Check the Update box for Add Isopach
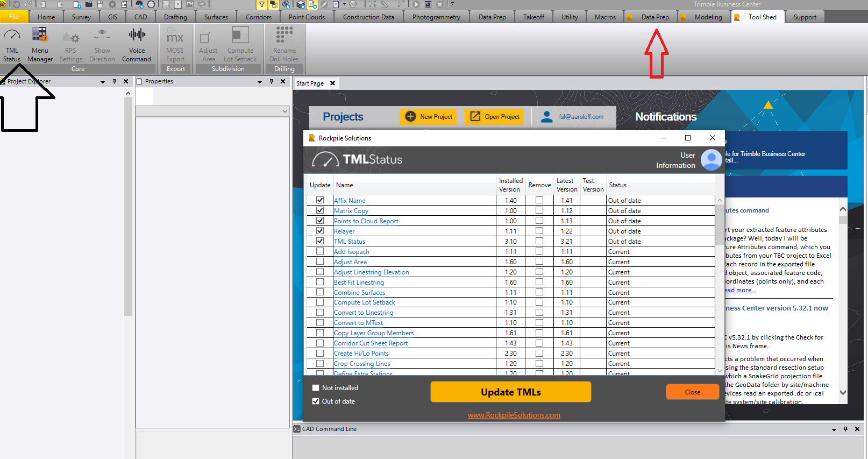868x459 pixels. coord(320,251)
